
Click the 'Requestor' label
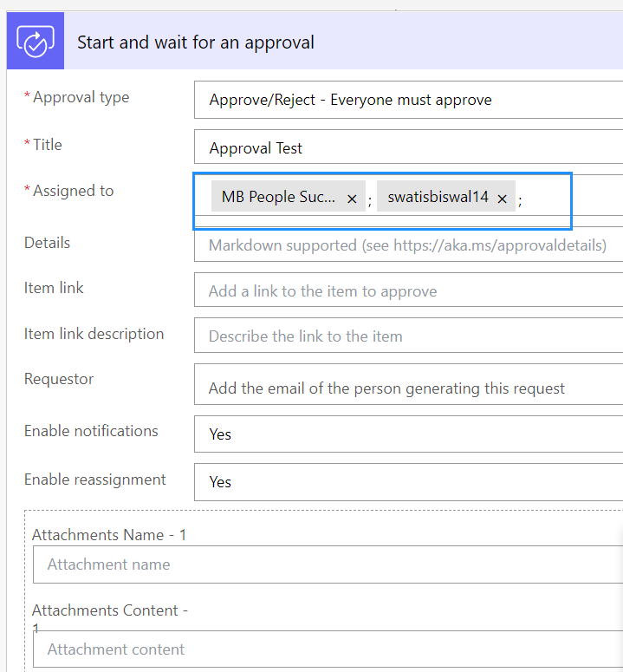pyautogui.click(x=59, y=379)
